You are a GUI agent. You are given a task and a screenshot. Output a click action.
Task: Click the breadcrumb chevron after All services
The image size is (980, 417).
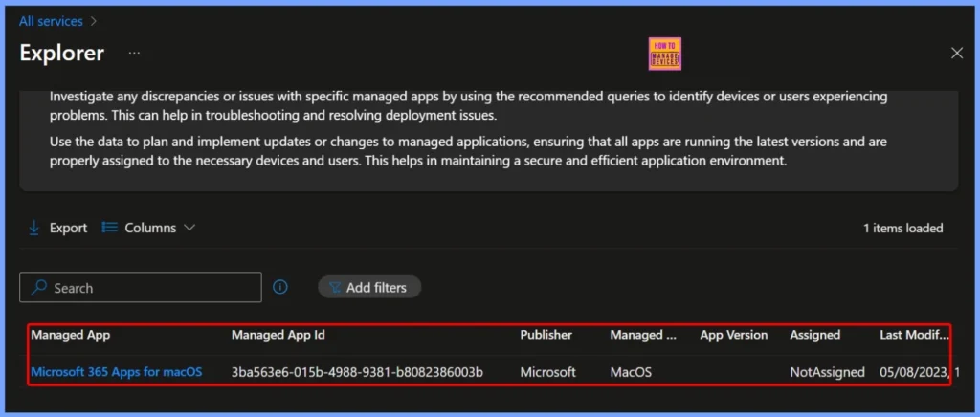click(x=94, y=21)
